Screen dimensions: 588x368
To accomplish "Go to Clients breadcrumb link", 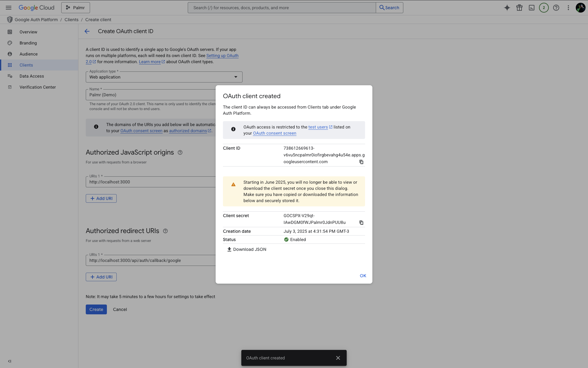I will coord(71,20).
